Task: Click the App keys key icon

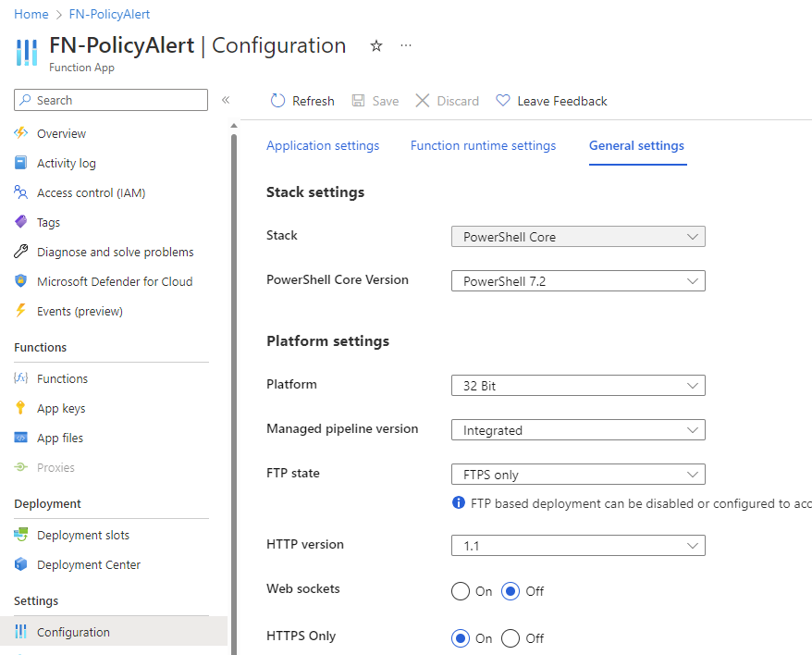Action: click(20, 408)
